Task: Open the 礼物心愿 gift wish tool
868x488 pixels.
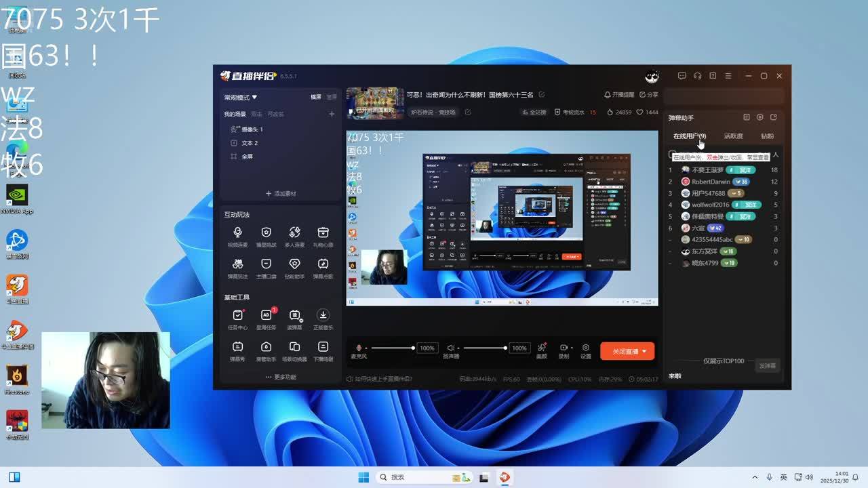Action: (323, 237)
